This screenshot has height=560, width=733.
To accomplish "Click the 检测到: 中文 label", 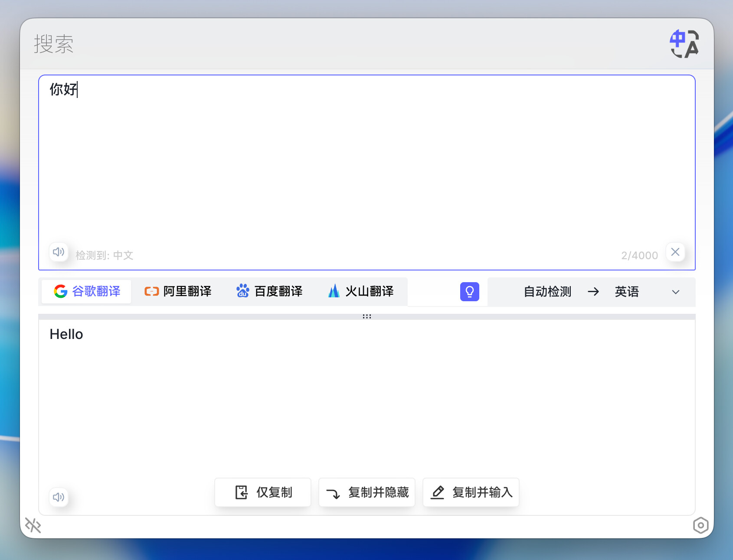I will (104, 255).
